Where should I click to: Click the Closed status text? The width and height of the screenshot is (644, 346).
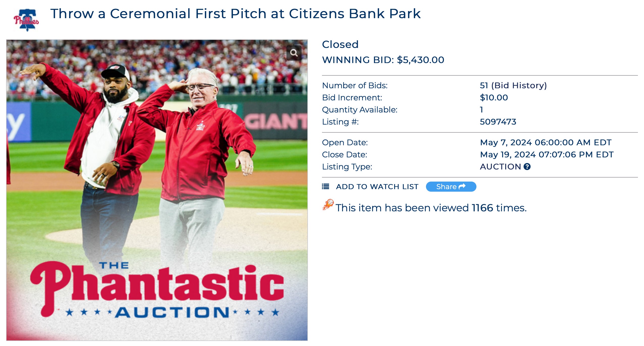(x=340, y=45)
